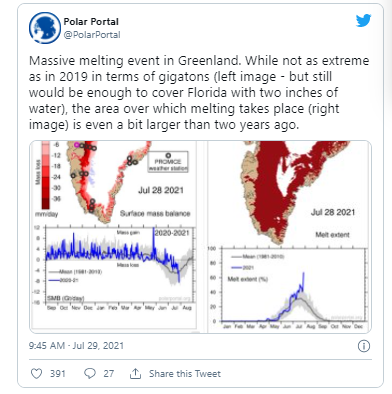This screenshot has height=394, width=392.
Task: Click the PROMICE weather station legend box
Action: tap(168, 162)
